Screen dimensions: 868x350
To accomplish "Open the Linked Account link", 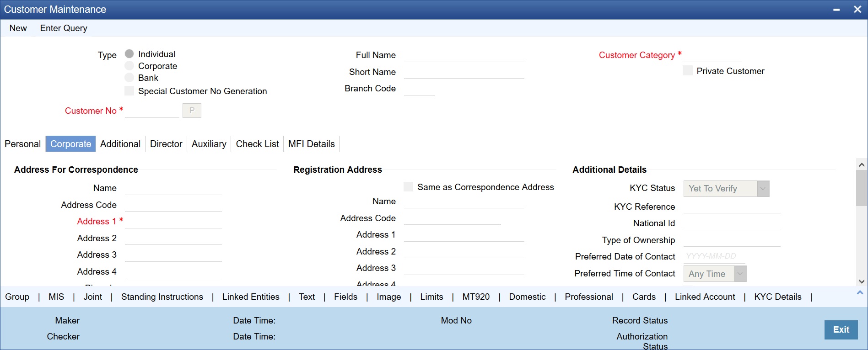I will pyautogui.click(x=705, y=297).
